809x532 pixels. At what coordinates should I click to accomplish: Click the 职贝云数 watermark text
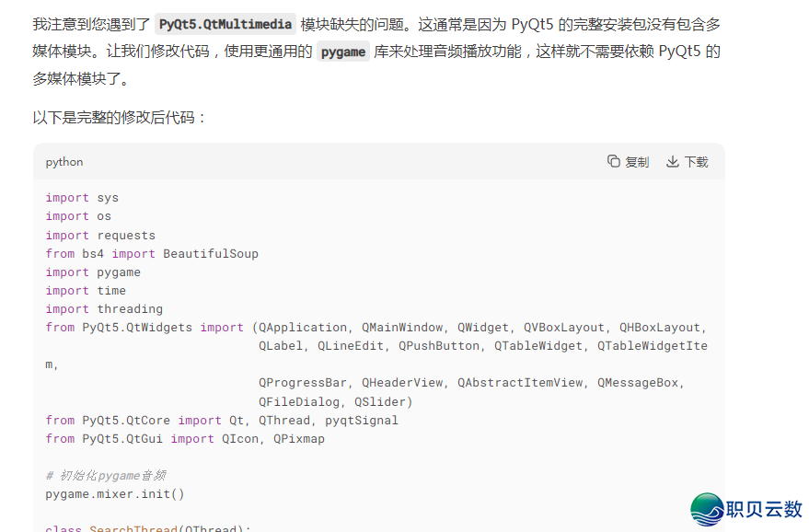click(x=764, y=510)
